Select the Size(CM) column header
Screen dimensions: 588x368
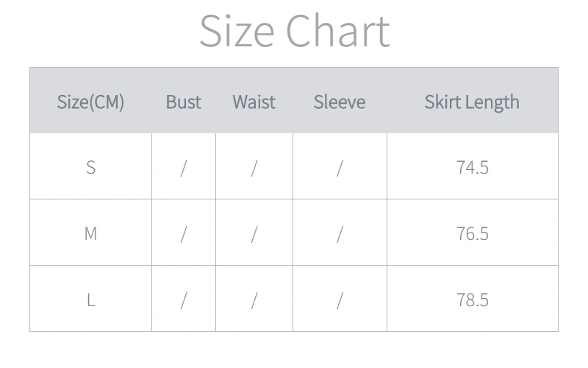point(90,102)
